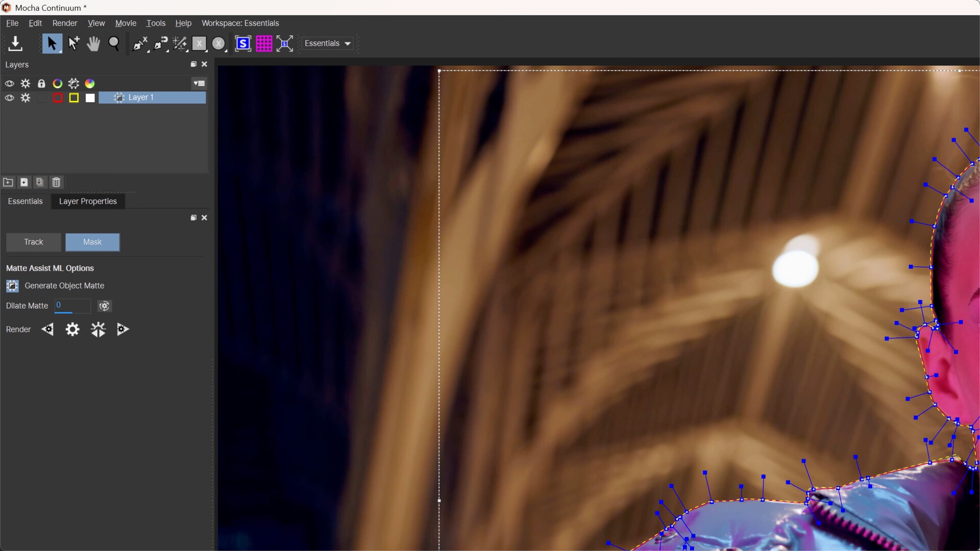Open the Layers panel options menu button
Screen dimensions: 980x551
[x=199, y=83]
